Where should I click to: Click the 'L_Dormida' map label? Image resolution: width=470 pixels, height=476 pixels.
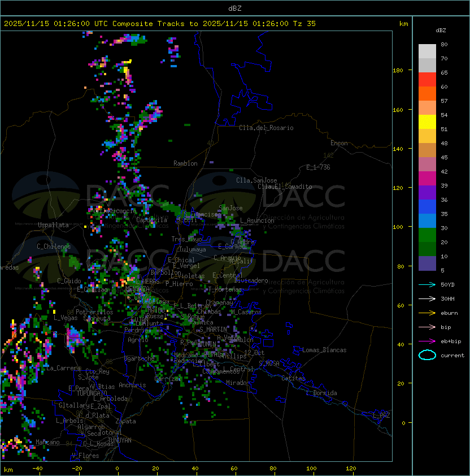321,393
